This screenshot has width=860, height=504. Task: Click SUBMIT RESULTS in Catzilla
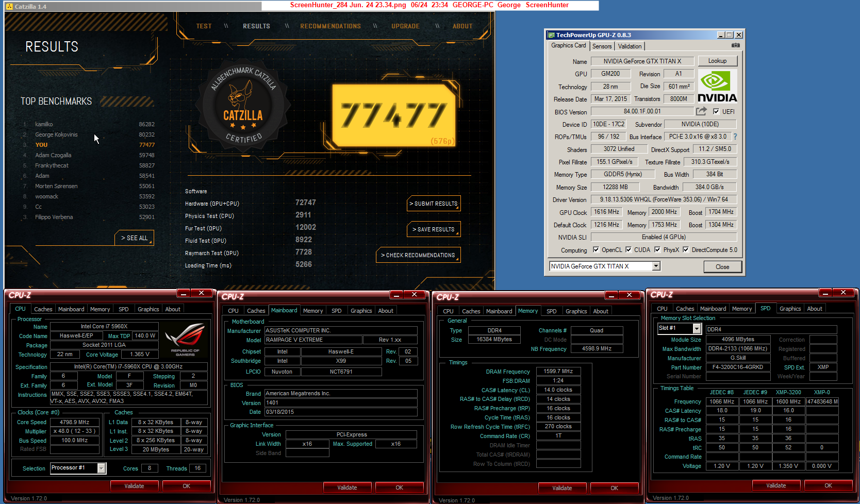click(x=434, y=204)
